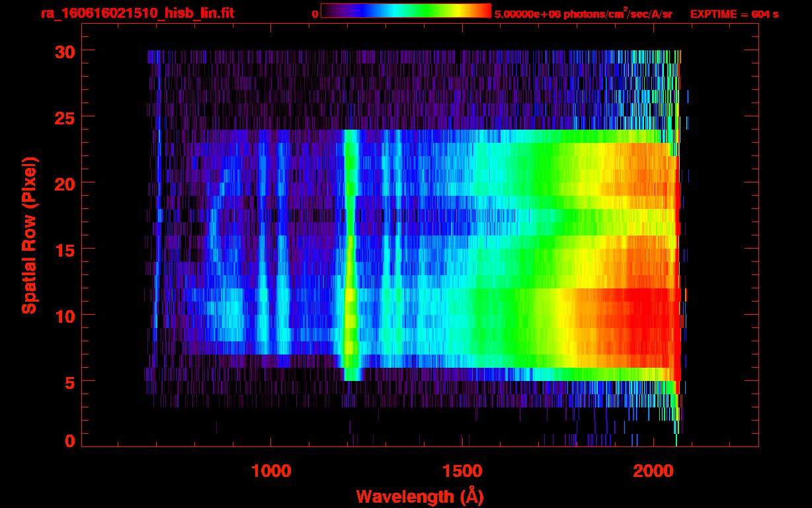Click the red end of the colorbar
Screen dimensions: 812x508
pos(483,11)
